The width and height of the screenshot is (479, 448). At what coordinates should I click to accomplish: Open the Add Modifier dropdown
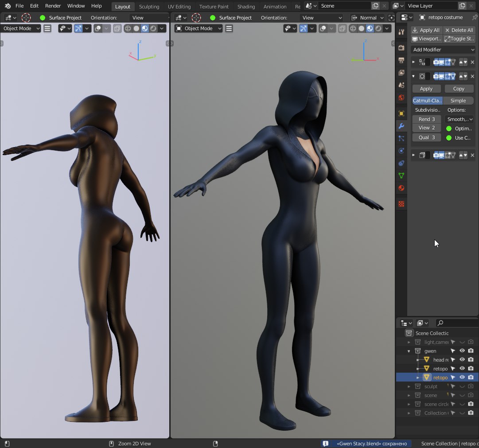click(x=443, y=50)
